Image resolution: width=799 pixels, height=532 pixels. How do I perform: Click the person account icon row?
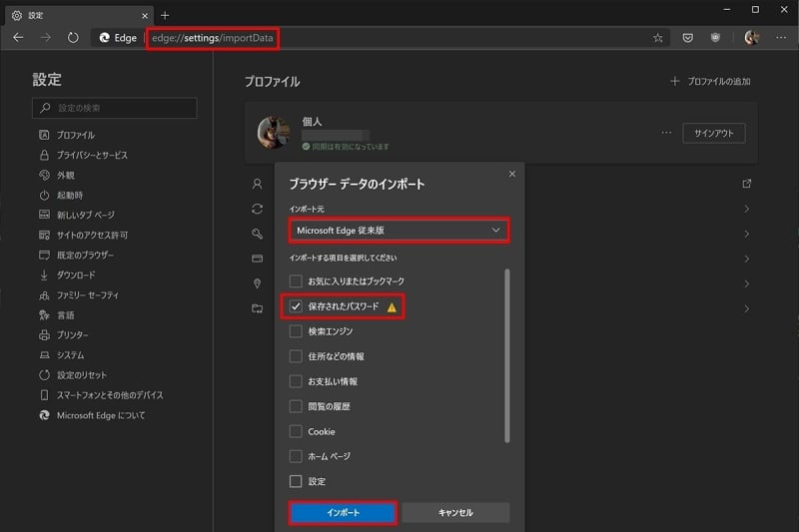(x=258, y=184)
